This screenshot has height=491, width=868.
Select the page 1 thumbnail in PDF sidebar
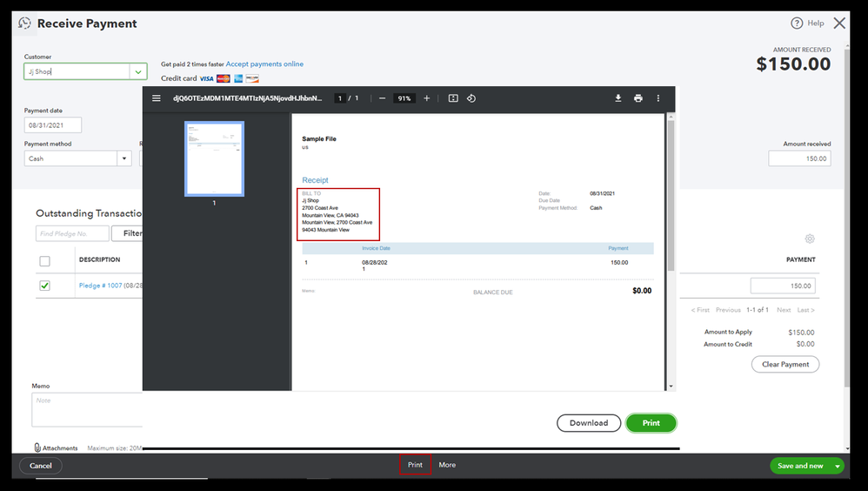[214, 159]
